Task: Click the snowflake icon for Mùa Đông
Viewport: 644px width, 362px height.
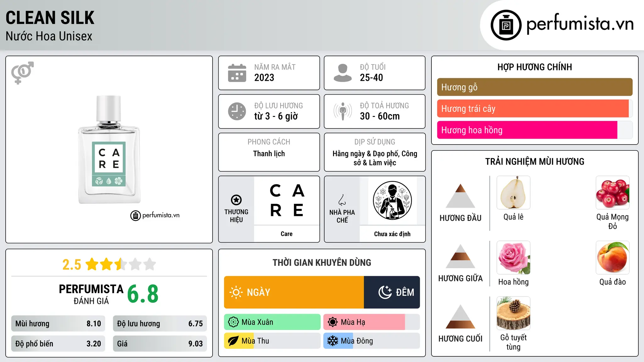Action: pos(333,341)
